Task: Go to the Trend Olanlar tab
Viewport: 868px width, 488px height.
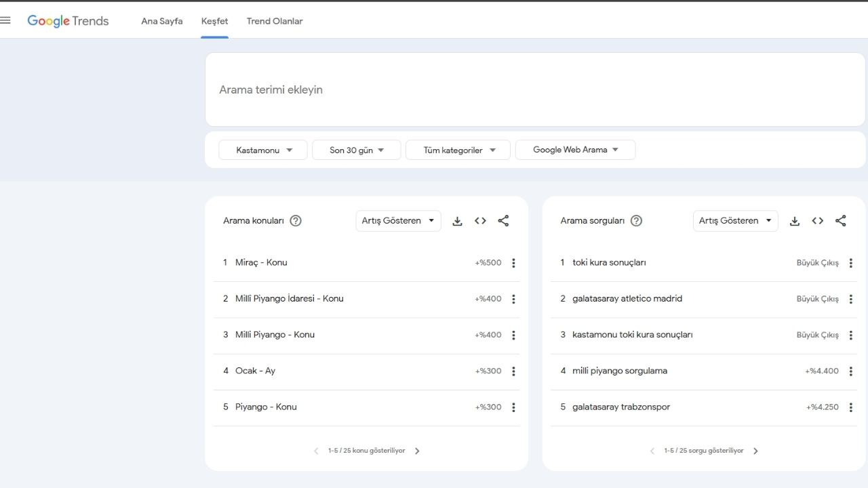Action: (x=275, y=21)
